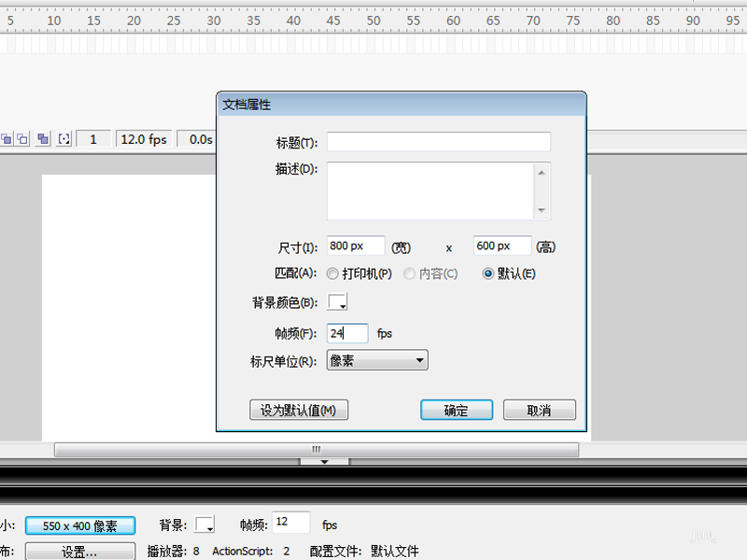The width and height of the screenshot is (747, 560).
Task: Click the 550 x 400 像素 size button
Action: click(x=80, y=525)
